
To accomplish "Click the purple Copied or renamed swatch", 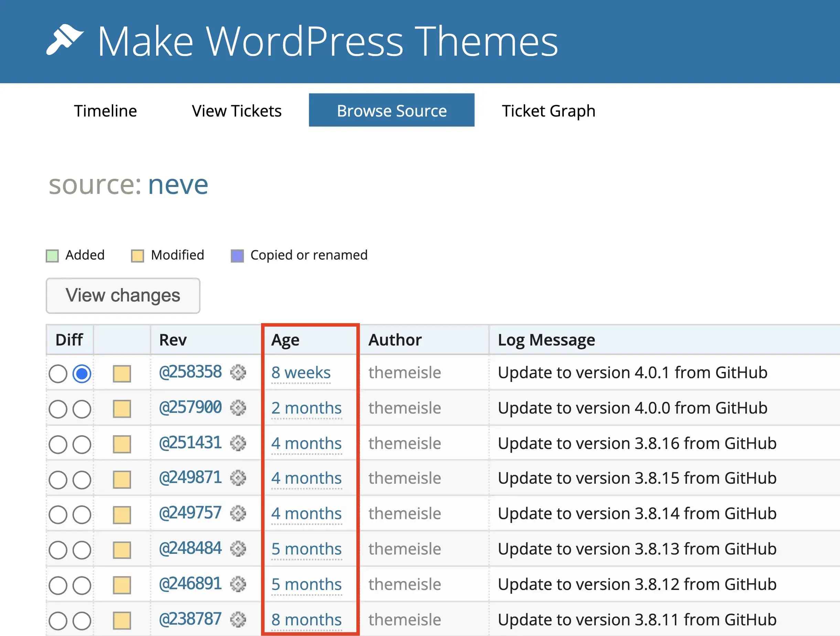I will (x=237, y=256).
